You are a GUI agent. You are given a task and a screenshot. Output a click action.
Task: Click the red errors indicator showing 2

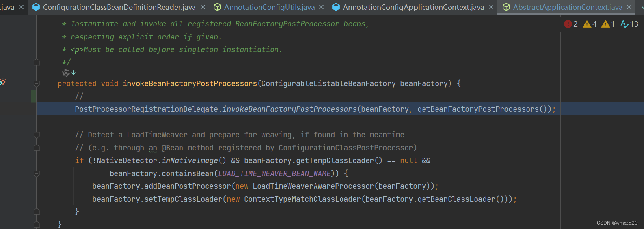pos(571,24)
